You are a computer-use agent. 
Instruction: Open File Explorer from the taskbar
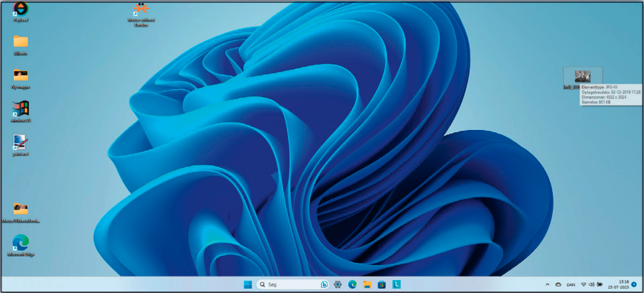(x=367, y=284)
